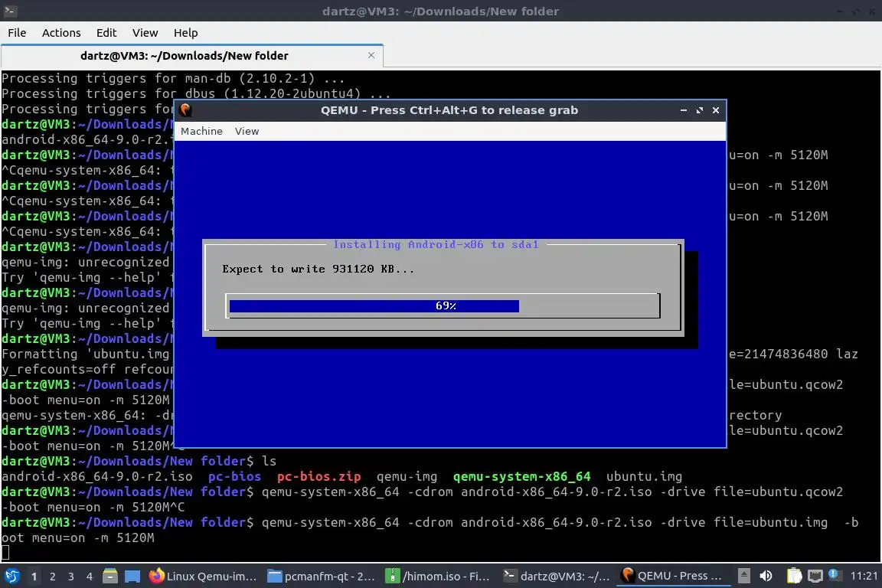
Task: Switch to Firefox Linux Qemu-im window
Action: [x=202, y=577]
